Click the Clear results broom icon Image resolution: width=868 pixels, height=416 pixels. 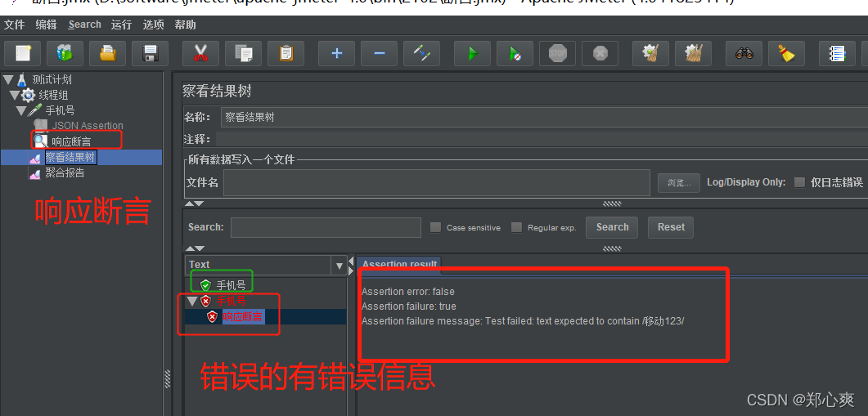[650, 53]
